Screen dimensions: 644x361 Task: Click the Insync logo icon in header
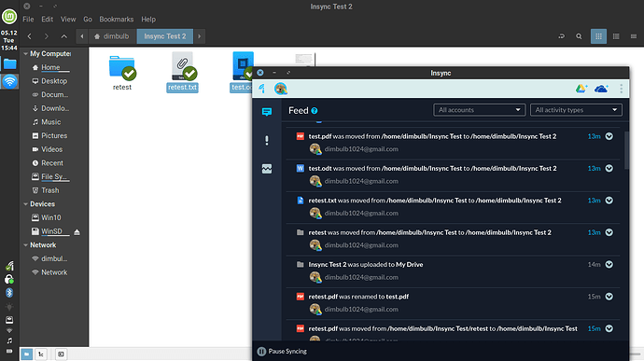(x=262, y=89)
